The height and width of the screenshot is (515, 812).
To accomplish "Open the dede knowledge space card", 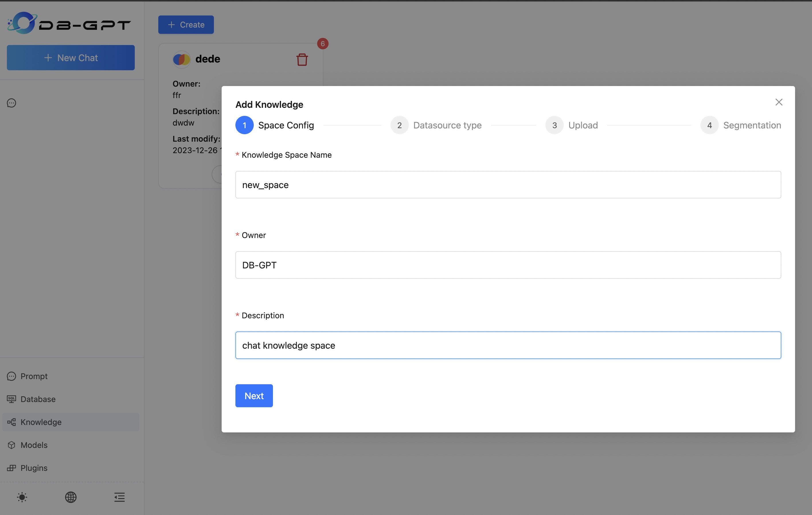I will pyautogui.click(x=208, y=59).
